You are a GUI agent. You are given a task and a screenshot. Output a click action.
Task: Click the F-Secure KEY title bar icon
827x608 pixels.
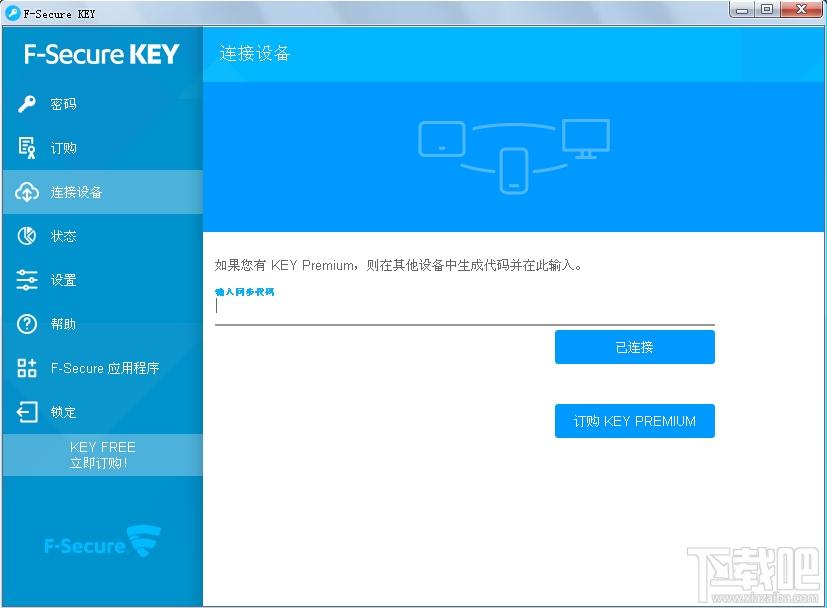(x=12, y=13)
